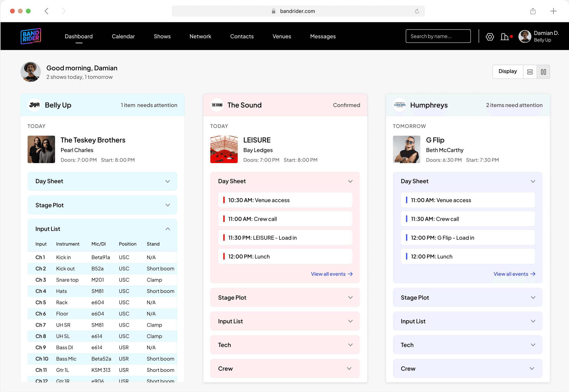The image size is (569, 392).
Task: Expand Belly Up Day Sheet section
Action: (168, 181)
